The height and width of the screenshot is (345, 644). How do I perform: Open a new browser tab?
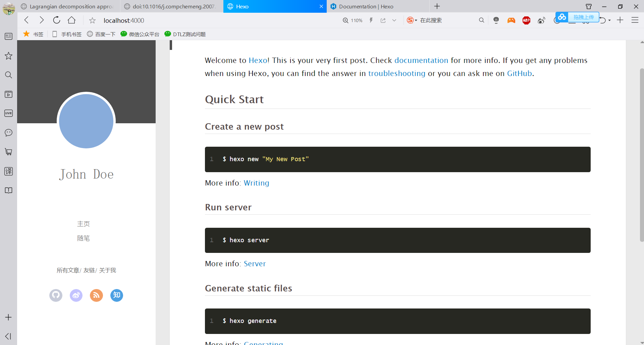click(x=437, y=6)
